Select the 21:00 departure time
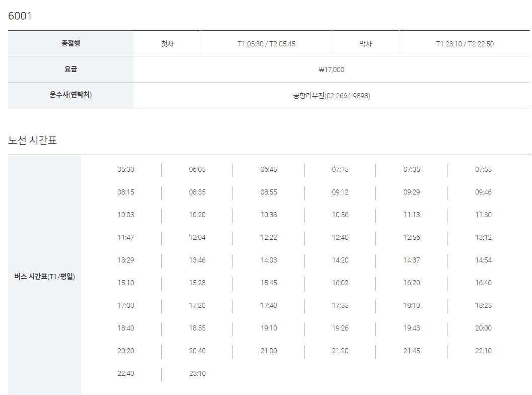This screenshot has height=395, width=532. tap(269, 351)
